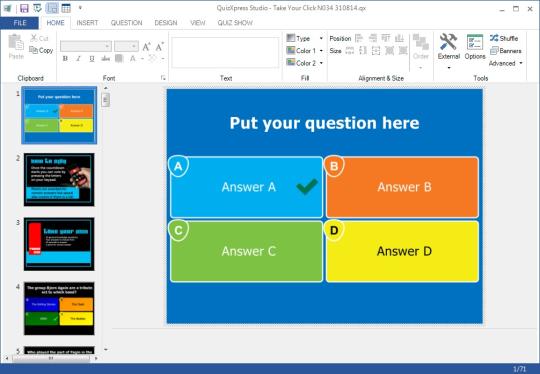Open the DESIGN ribbon tab
540x374 pixels.
tap(166, 23)
